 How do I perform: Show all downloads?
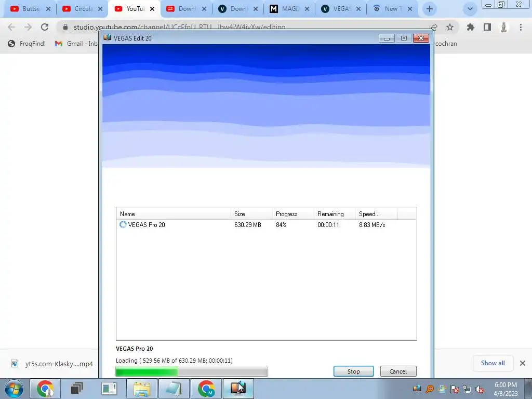(493, 363)
